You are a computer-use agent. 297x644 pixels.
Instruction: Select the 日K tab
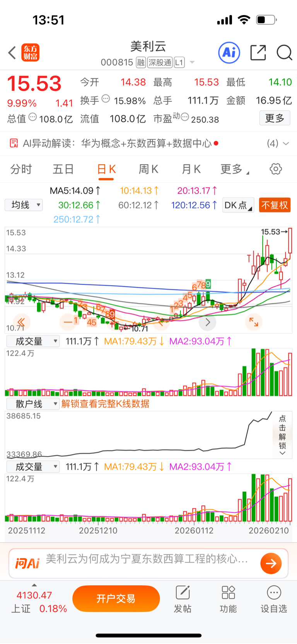coord(106,169)
